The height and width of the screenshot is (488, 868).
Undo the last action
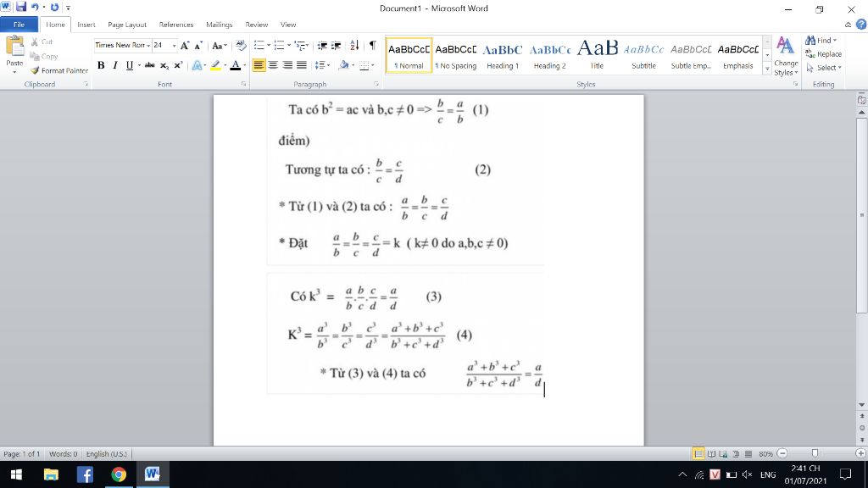35,7
